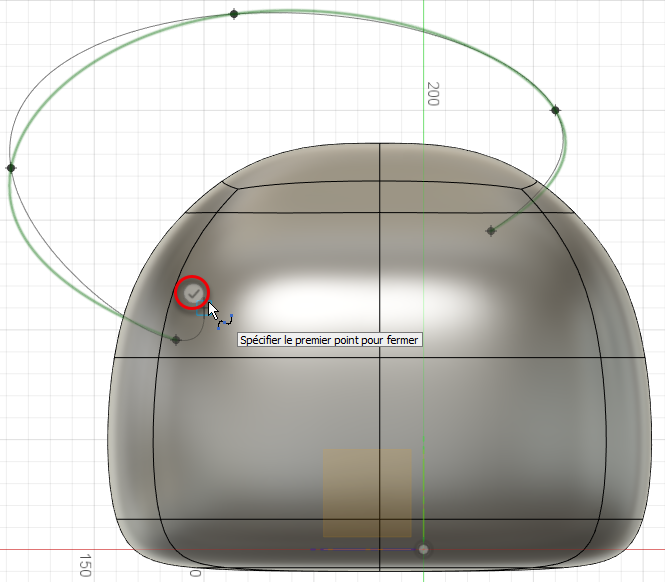Click the checkmark icon to finish the spline

(x=193, y=293)
